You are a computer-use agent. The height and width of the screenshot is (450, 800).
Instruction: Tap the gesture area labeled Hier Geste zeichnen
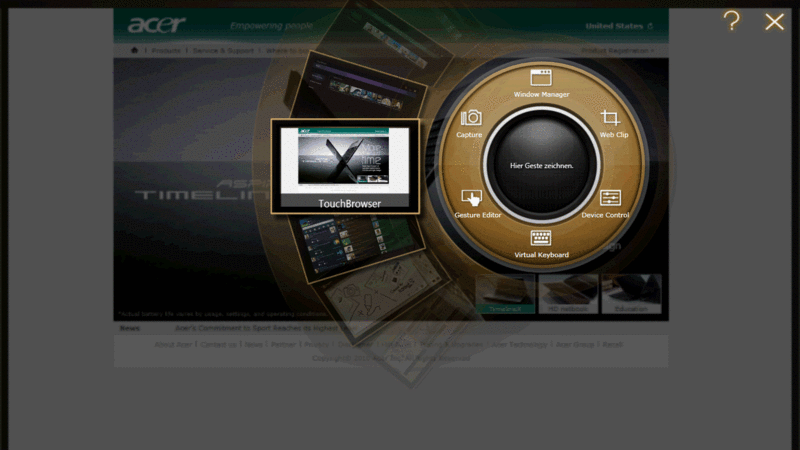click(x=541, y=165)
